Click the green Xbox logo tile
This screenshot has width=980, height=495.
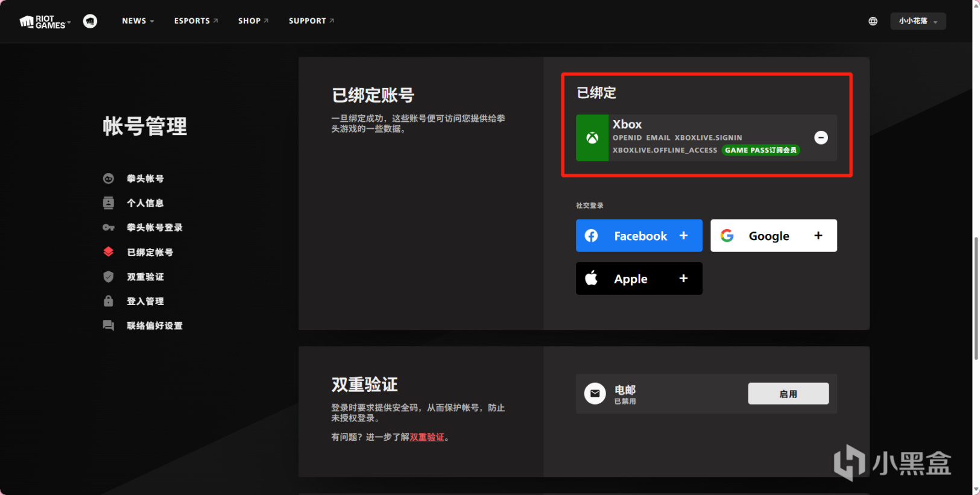coord(592,138)
